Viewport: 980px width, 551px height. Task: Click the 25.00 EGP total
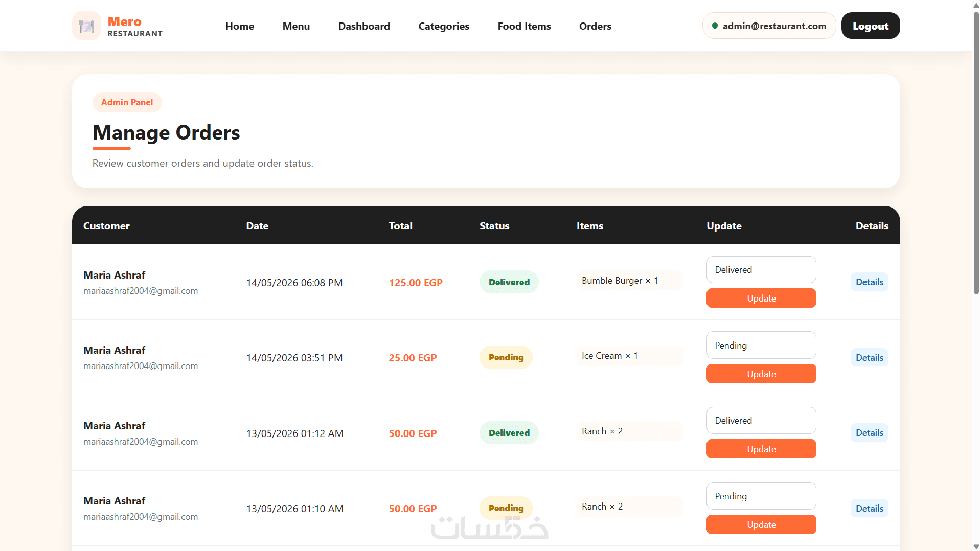(x=413, y=358)
